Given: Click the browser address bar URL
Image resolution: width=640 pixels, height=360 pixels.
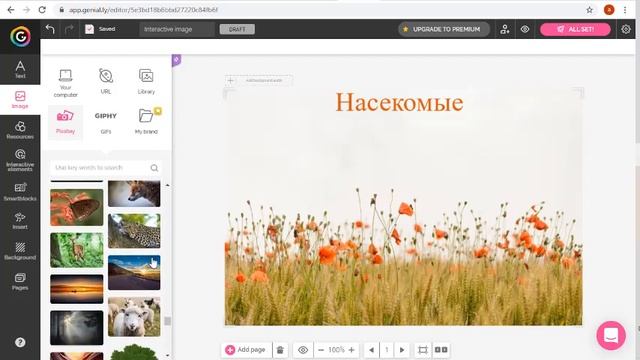Looking at the screenshot, I should (x=143, y=10).
